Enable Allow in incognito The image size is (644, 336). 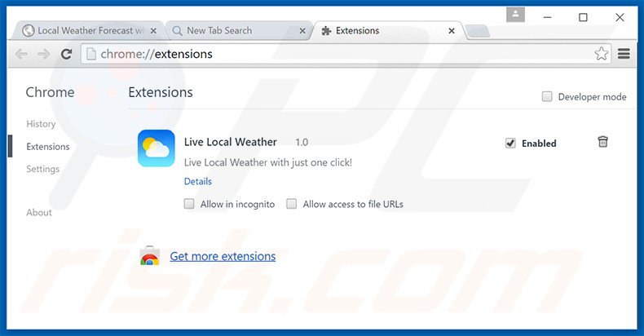click(x=189, y=204)
